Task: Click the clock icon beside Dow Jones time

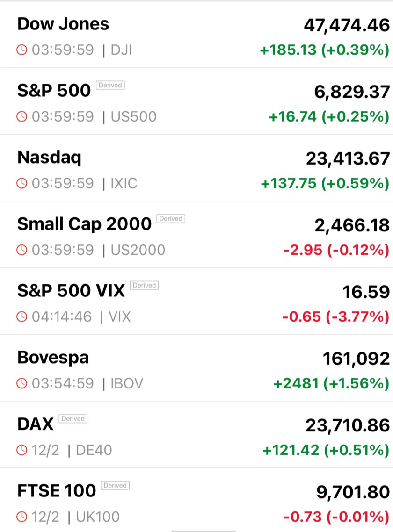Action: click(x=22, y=50)
